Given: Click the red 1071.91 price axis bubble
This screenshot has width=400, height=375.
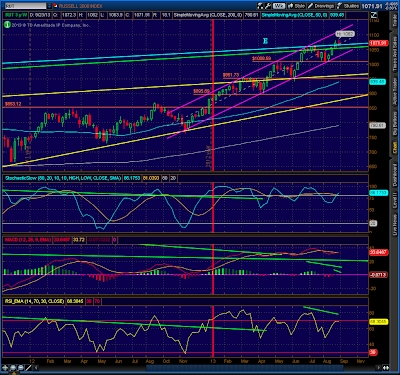Looking at the screenshot, I should (x=378, y=43).
